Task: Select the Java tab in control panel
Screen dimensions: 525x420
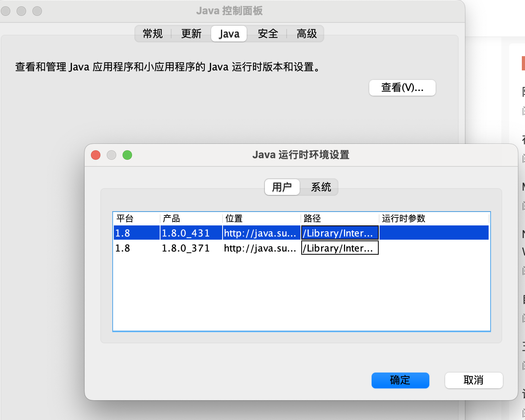Action: click(x=229, y=34)
